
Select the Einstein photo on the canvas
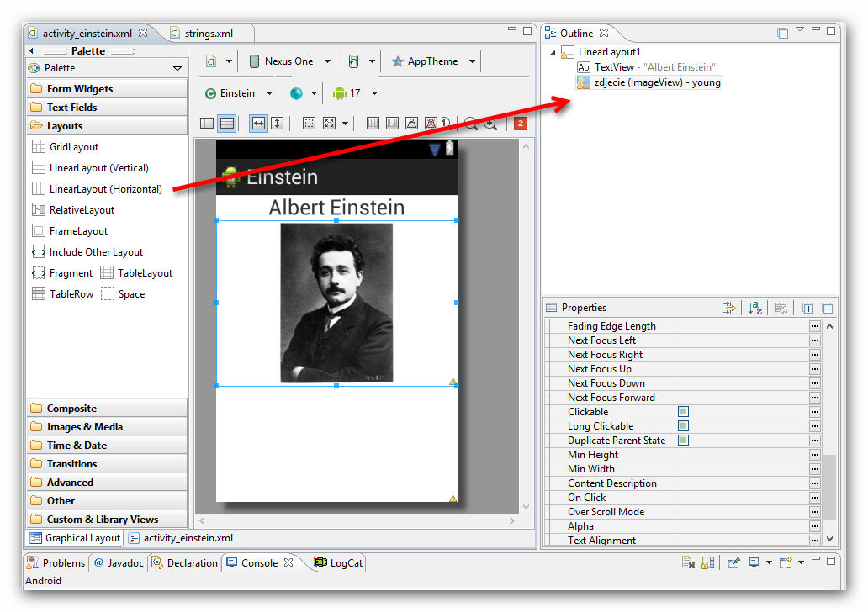pyautogui.click(x=336, y=303)
